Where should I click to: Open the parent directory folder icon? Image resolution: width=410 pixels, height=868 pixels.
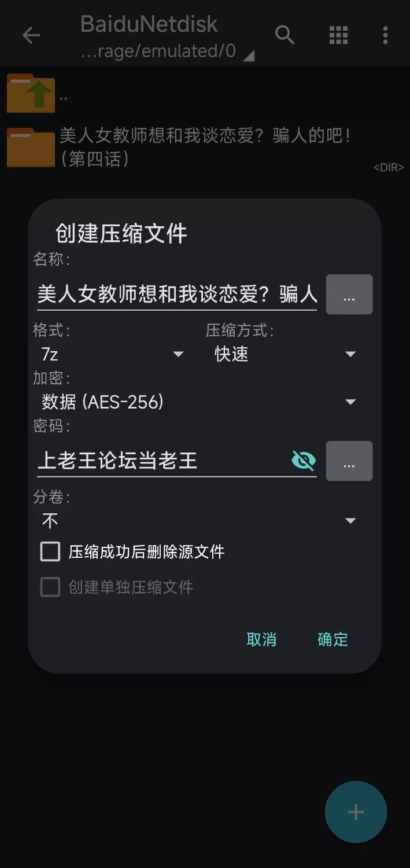point(30,93)
